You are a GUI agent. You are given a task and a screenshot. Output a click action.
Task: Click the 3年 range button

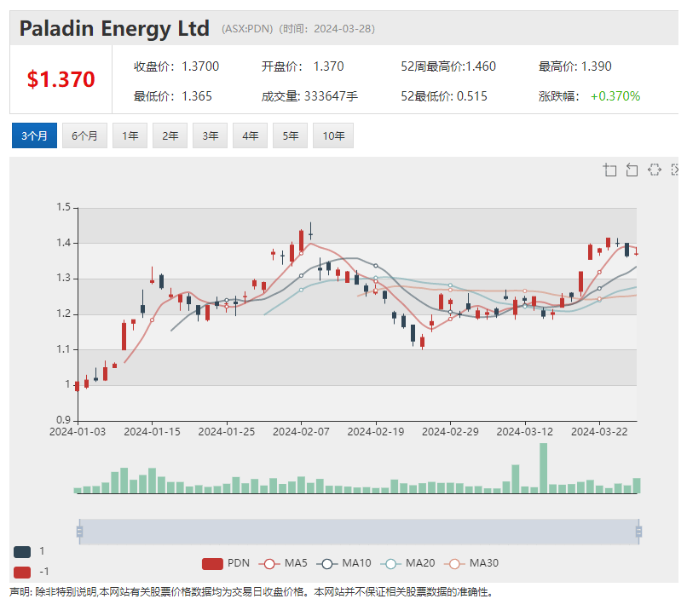coord(210,135)
